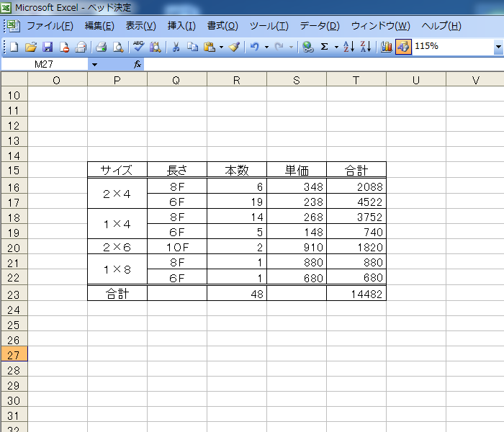Select the unit price cell 910
This screenshot has height=432, width=504.
tap(297, 247)
